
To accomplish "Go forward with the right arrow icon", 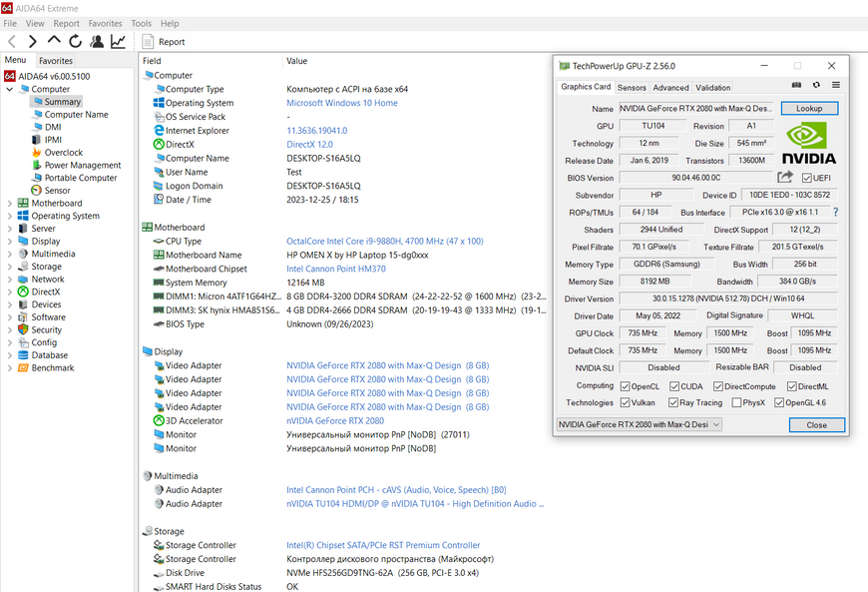I will point(33,42).
